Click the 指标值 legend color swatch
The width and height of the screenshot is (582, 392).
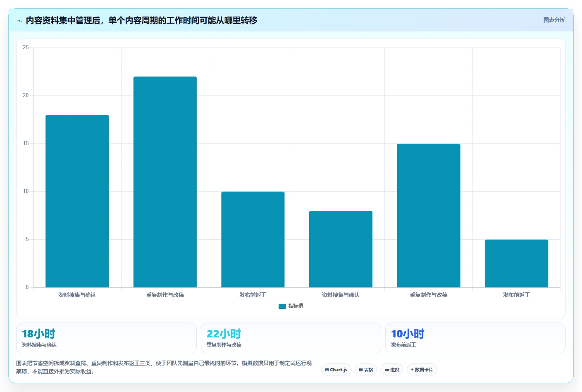pos(282,306)
